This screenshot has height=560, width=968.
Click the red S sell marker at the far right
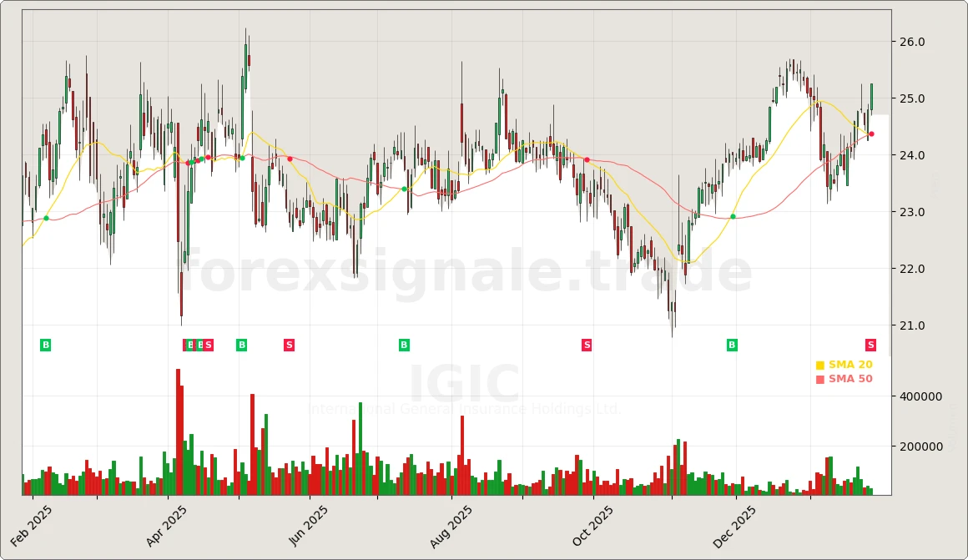(x=870, y=344)
